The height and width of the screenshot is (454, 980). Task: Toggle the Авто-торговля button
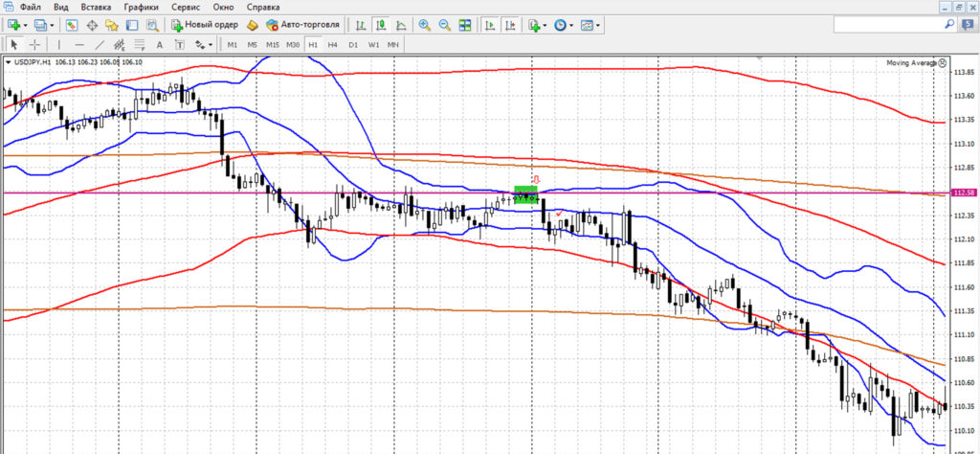pyautogui.click(x=302, y=25)
